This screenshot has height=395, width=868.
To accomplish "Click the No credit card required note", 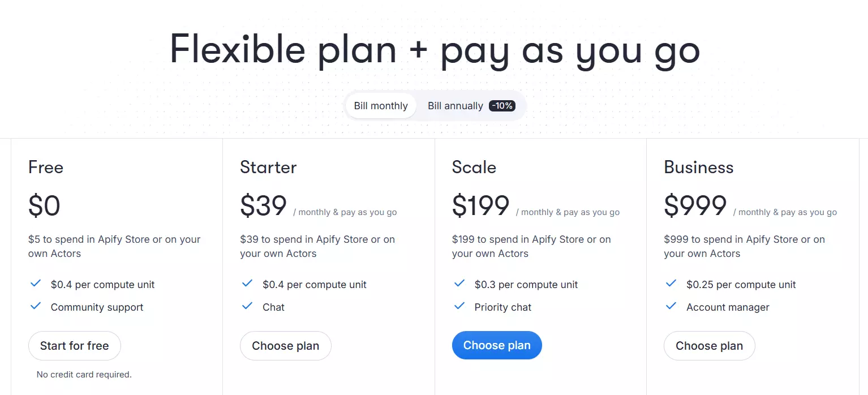I will coord(84,375).
